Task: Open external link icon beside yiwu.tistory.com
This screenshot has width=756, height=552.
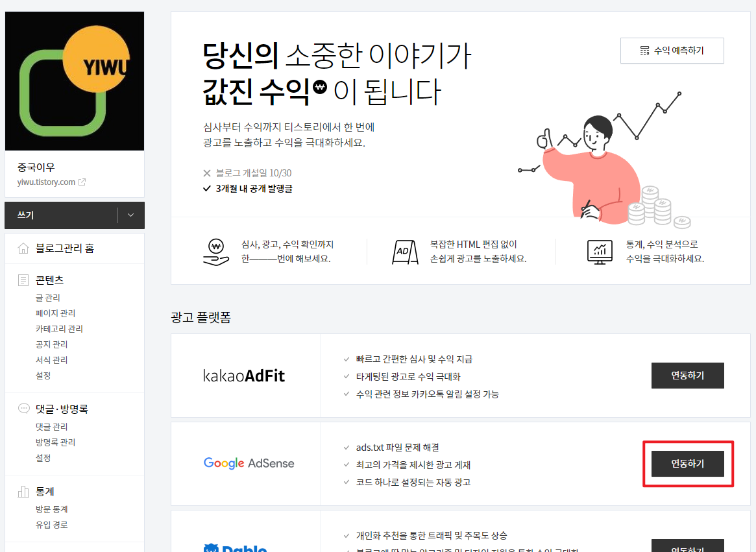Action: pos(82,182)
